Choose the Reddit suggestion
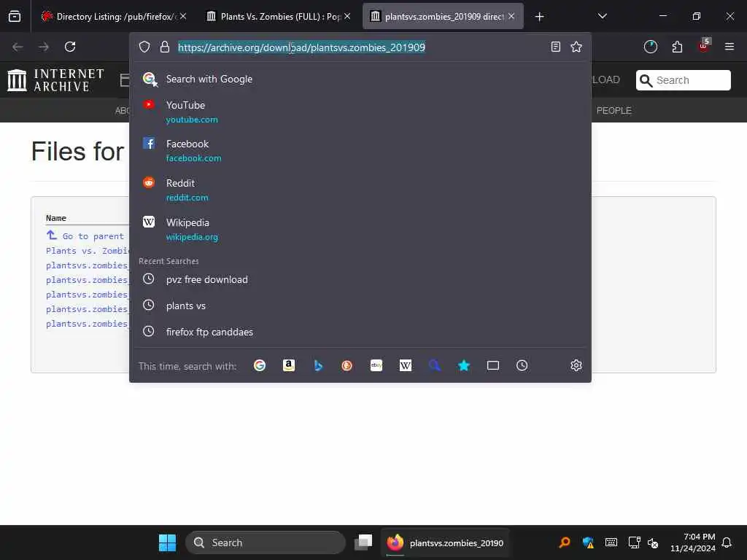 pos(360,190)
